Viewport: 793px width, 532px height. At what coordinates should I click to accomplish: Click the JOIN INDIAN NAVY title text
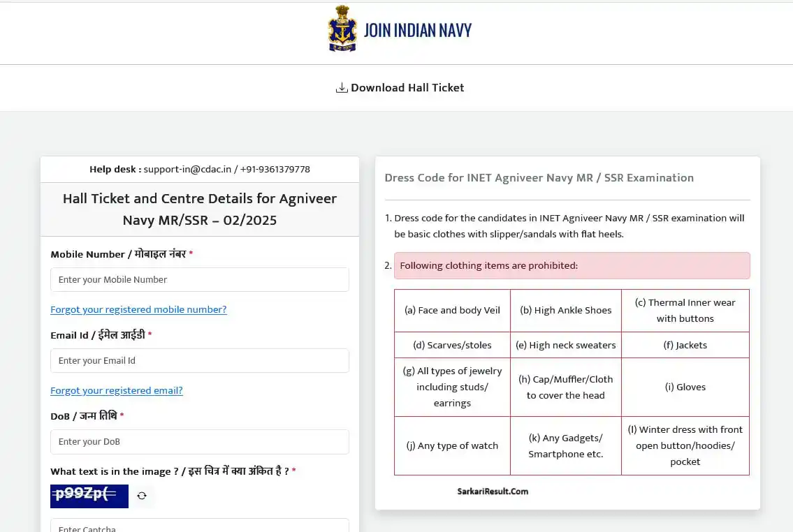(418, 30)
